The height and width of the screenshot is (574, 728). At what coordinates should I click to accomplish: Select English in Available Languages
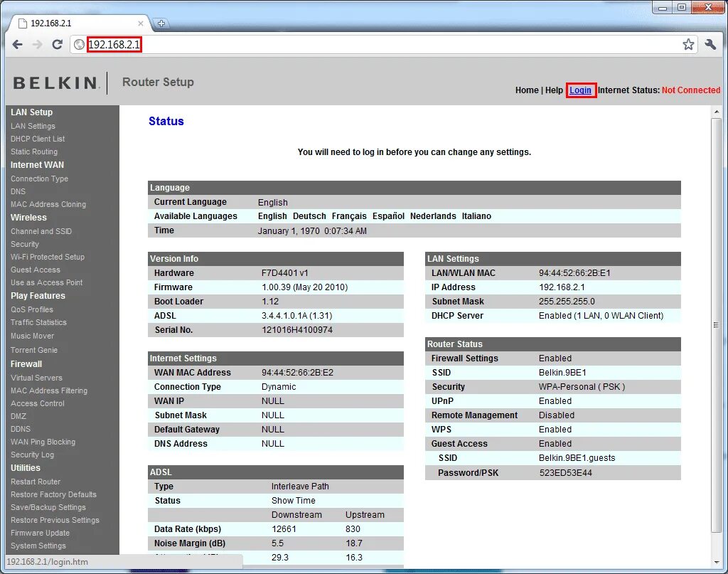pos(272,216)
